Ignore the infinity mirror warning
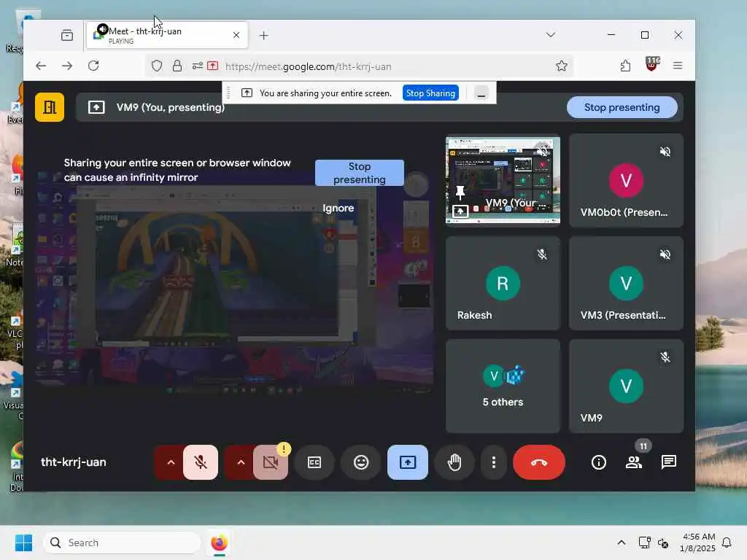Viewport: 747px width, 560px height. [x=338, y=208]
